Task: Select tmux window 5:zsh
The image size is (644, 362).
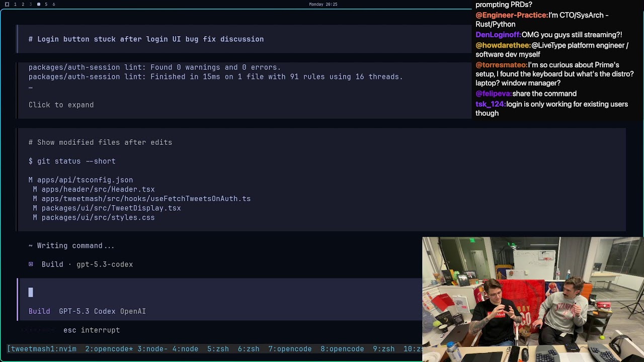Action: [218, 349]
